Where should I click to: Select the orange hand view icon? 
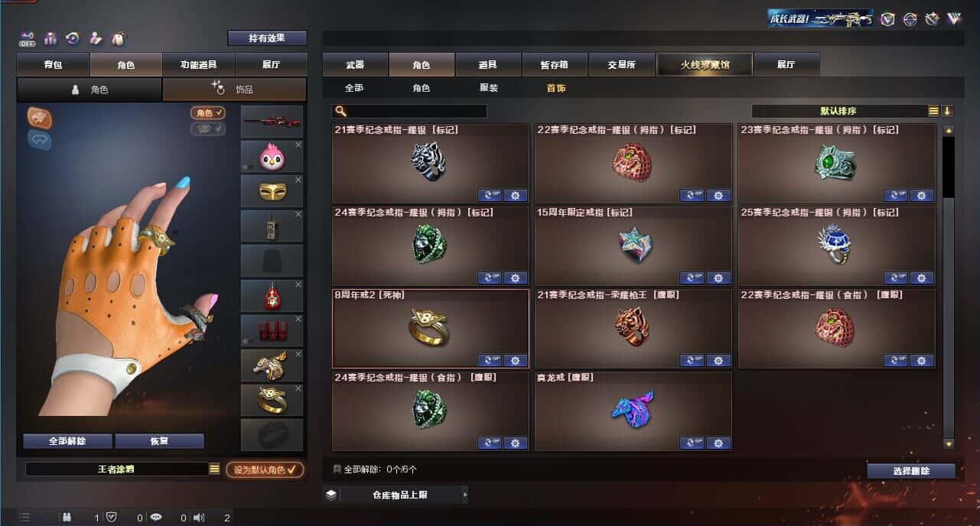[39, 117]
